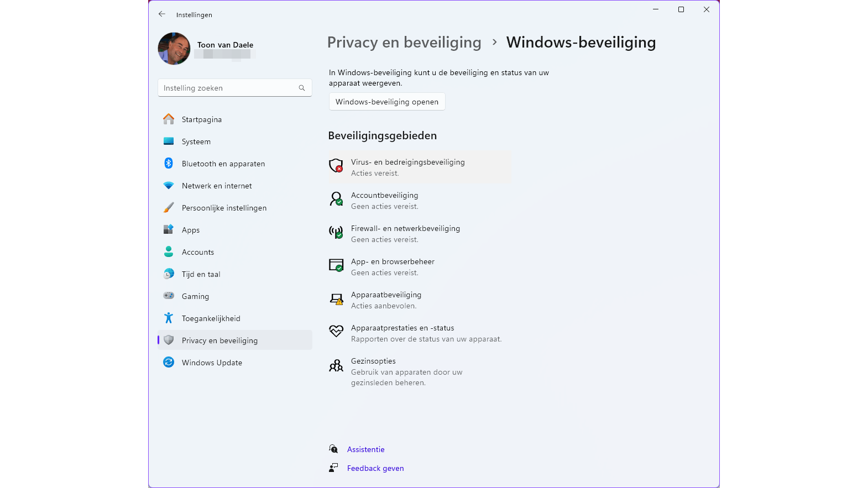Click the search magnifier icon
Screen dimensions: 868x488
(302, 88)
